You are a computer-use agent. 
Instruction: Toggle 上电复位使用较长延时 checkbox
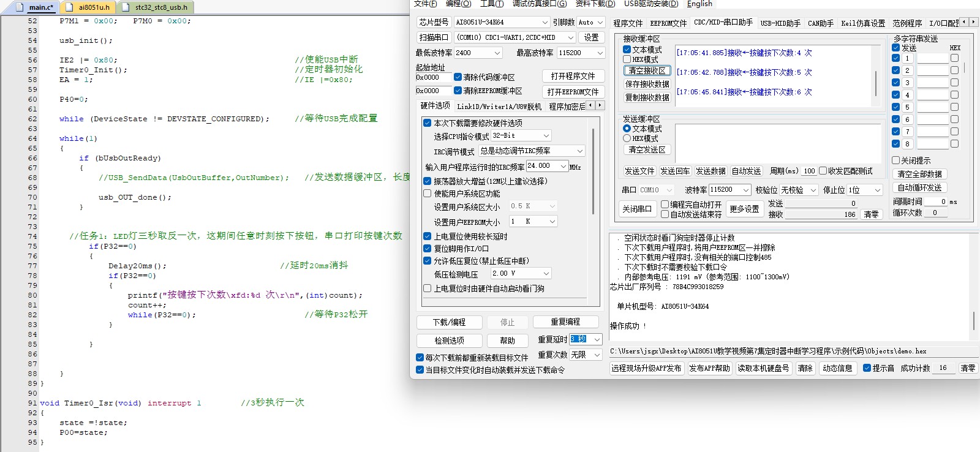coord(428,236)
